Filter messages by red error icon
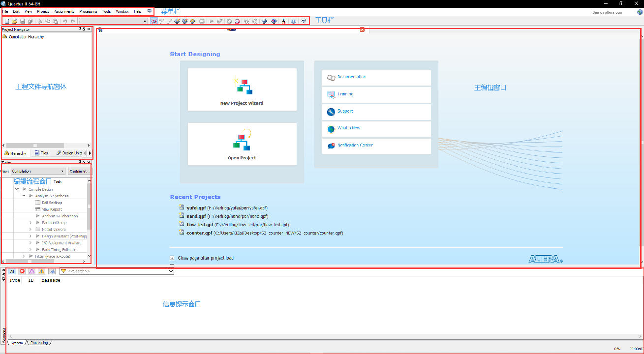Image resolution: width=644 pixels, height=354 pixels. 22,271
